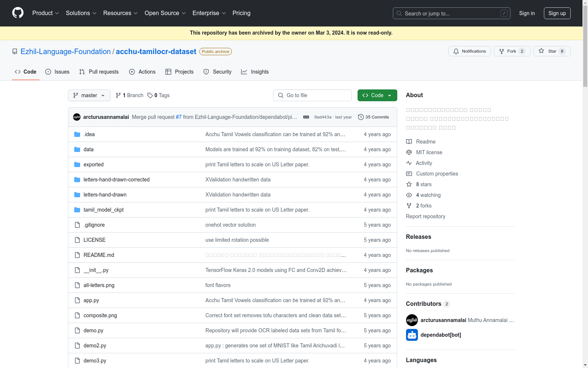The image size is (588, 368).
Task: Open the Pull requests tab
Action: [99, 72]
